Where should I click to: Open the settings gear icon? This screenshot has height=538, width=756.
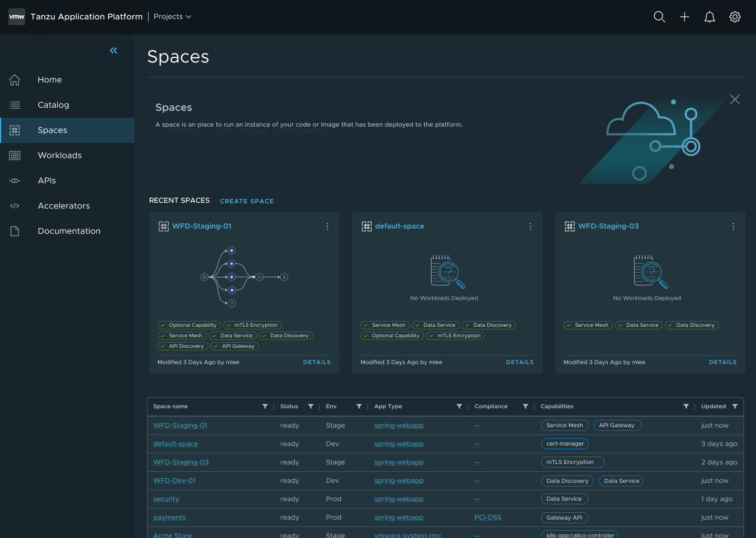(735, 17)
